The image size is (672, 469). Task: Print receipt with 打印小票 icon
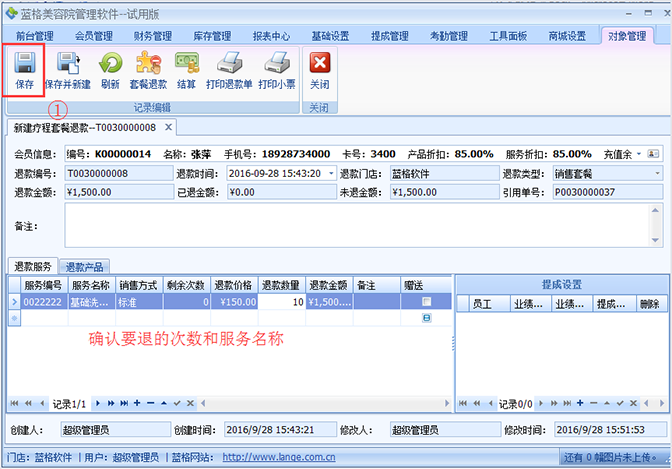(277, 63)
